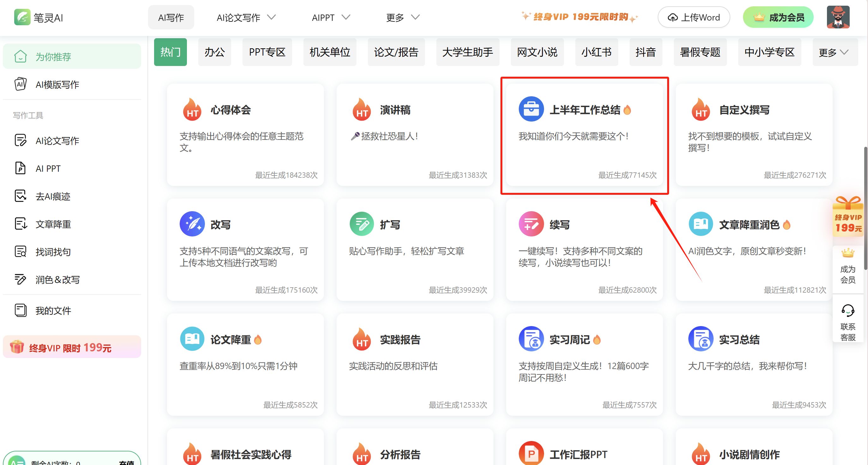868x465 pixels.
Task: Click the book icon of 论文降重
Action: 192,339
